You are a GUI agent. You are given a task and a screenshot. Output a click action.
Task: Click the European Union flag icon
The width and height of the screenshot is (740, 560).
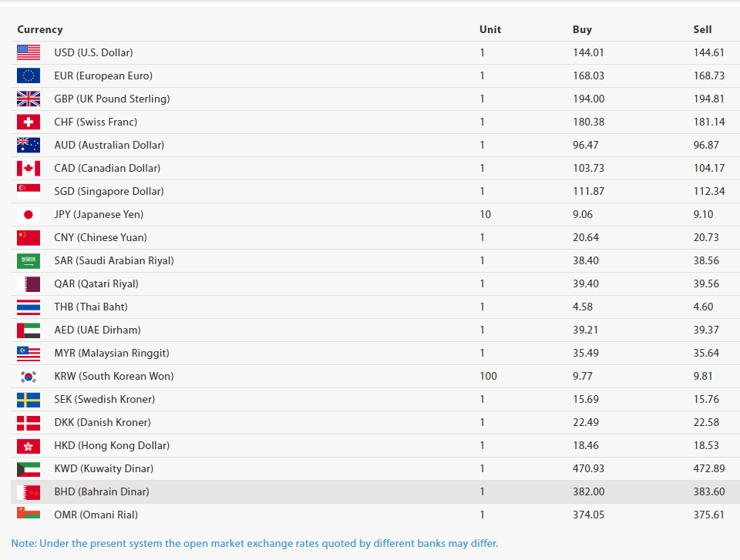(29, 75)
